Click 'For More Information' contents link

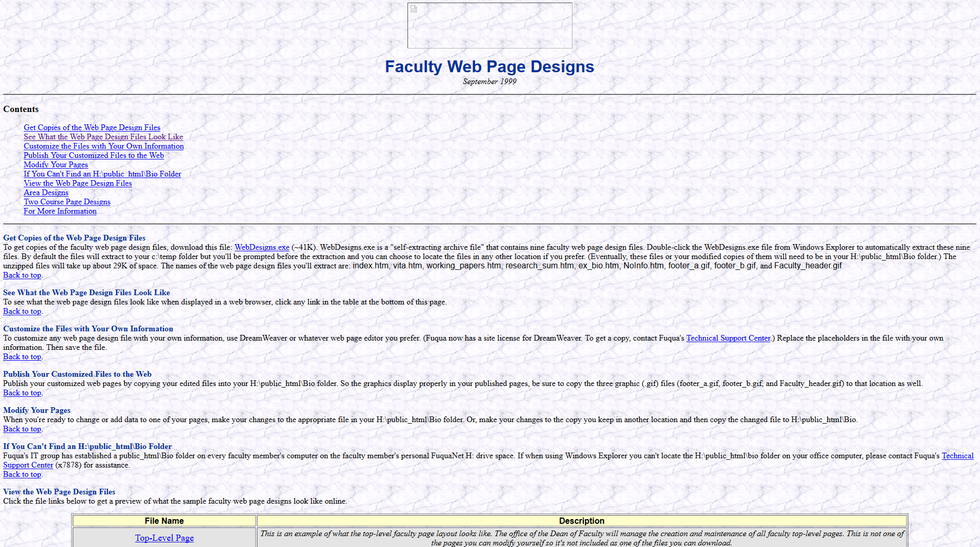tap(60, 211)
